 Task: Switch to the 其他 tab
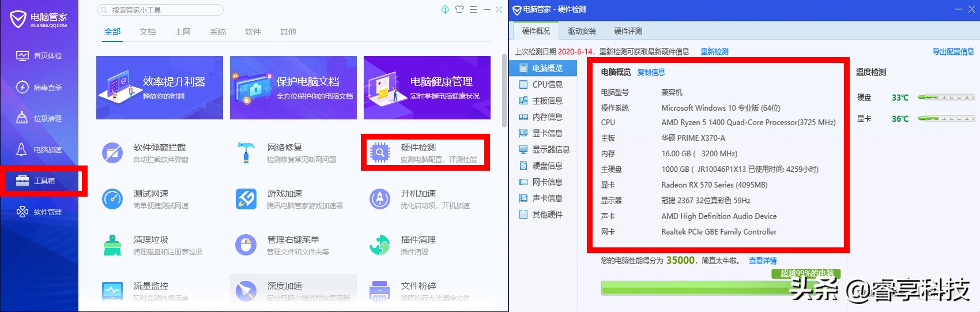click(x=288, y=32)
